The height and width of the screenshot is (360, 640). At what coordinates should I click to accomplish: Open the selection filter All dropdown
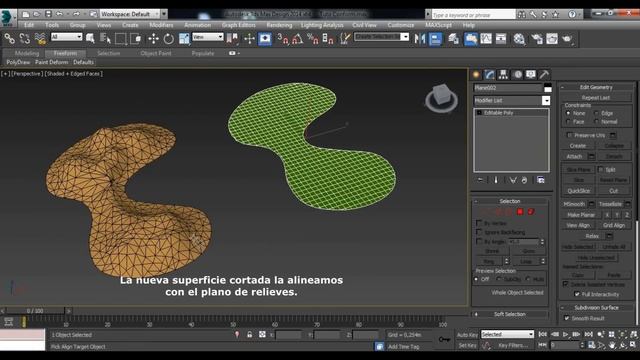click(67, 37)
